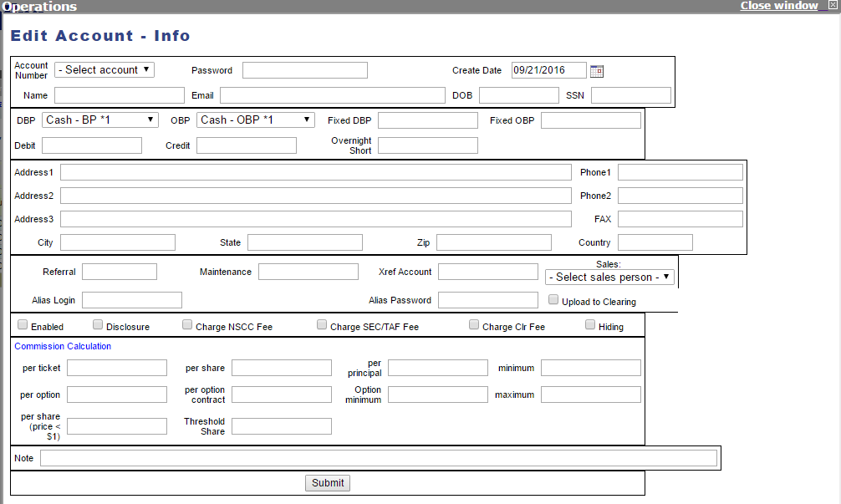
Task: Expand the OBP Cash - OBP dropdown
Action: click(x=255, y=120)
